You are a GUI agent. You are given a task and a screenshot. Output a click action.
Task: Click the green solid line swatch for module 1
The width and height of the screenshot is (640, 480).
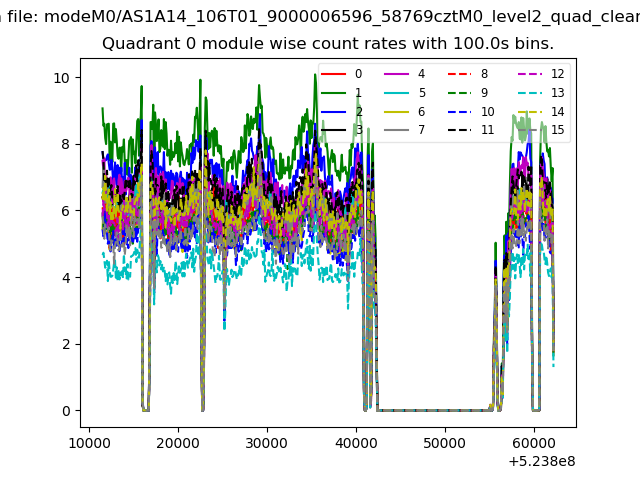coord(333,93)
